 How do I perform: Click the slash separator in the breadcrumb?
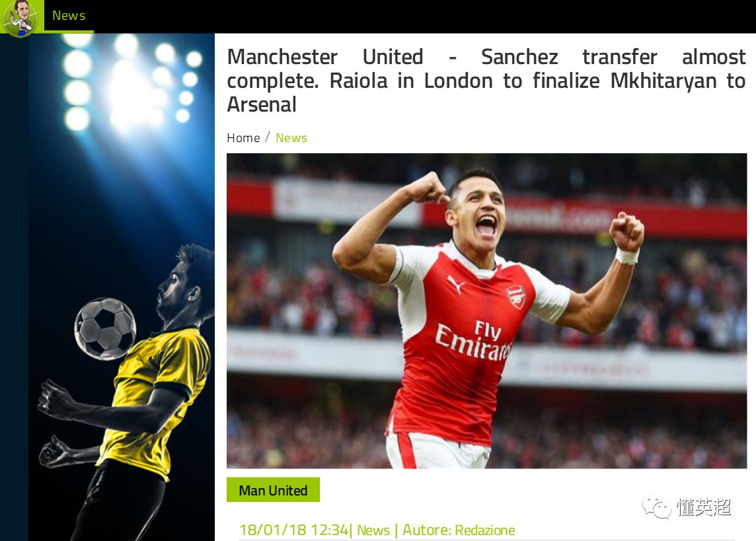(268, 137)
